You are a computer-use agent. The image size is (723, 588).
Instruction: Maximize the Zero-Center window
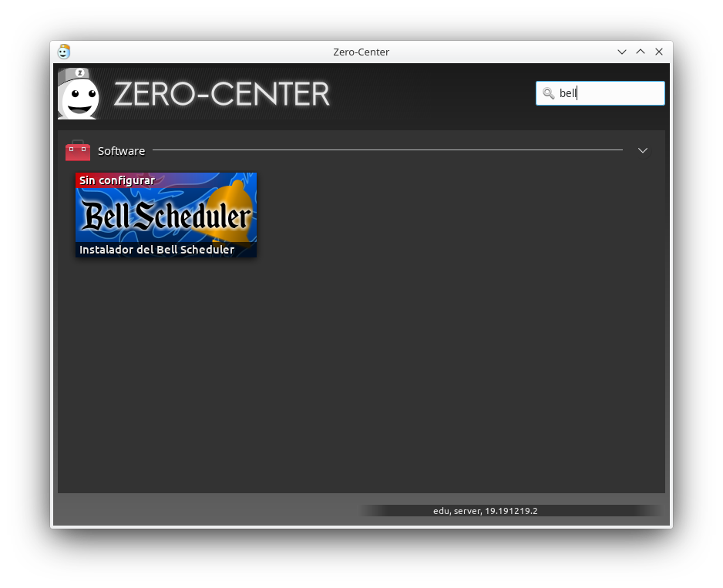tap(641, 52)
